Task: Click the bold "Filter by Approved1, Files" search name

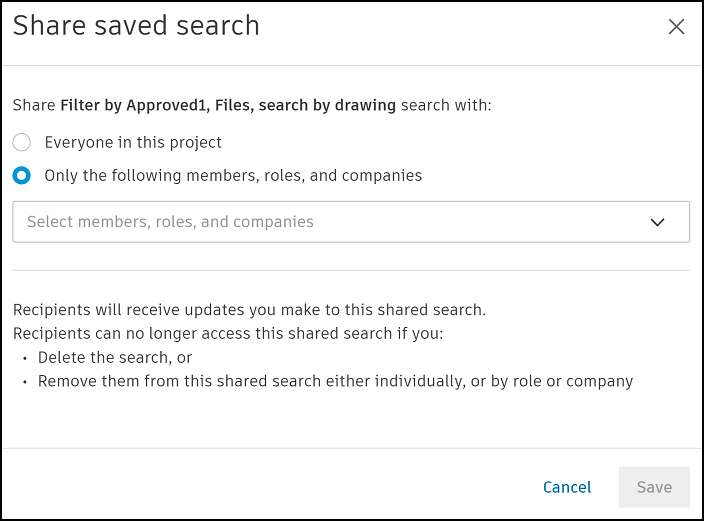Action: tap(158, 105)
